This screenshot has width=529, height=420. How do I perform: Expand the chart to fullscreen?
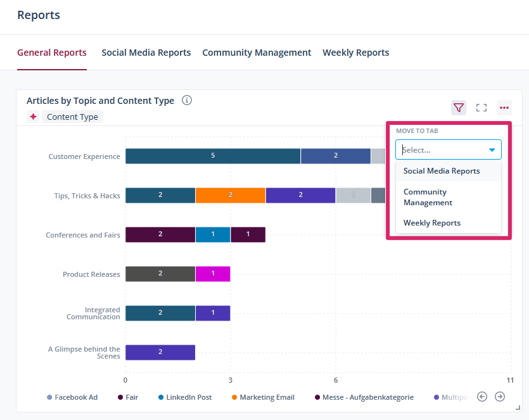tap(481, 108)
